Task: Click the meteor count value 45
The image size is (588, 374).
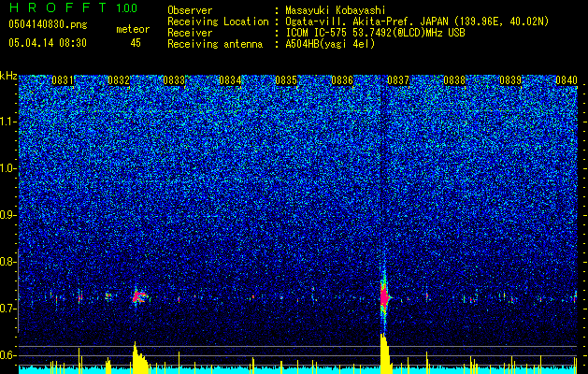Action: click(x=136, y=43)
